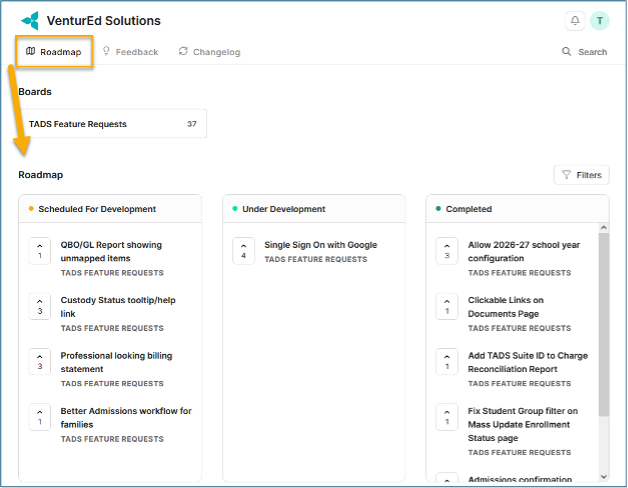Open Allow 2026-27 school year configuration
Screen dimensions: 628x488
tap(523, 252)
